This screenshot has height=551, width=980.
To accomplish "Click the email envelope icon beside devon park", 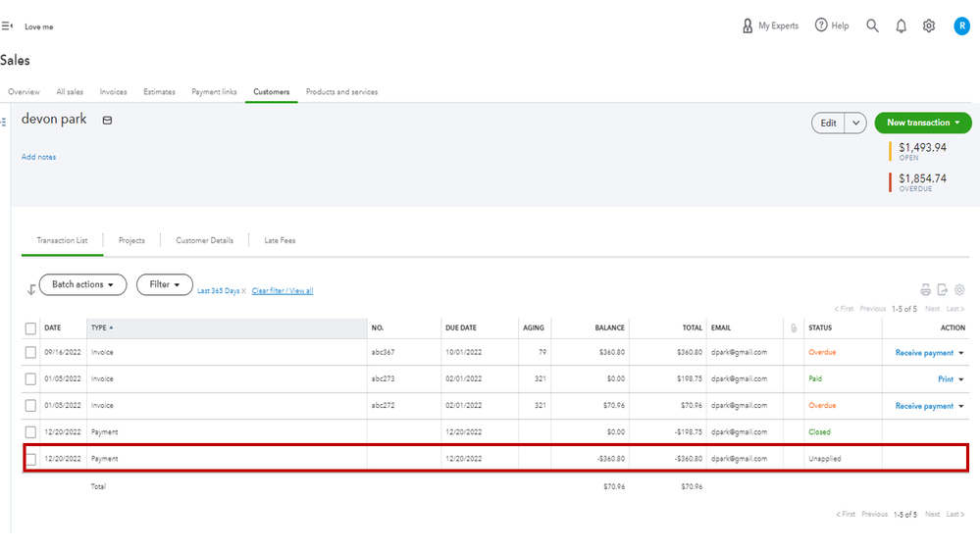I will click(x=107, y=121).
